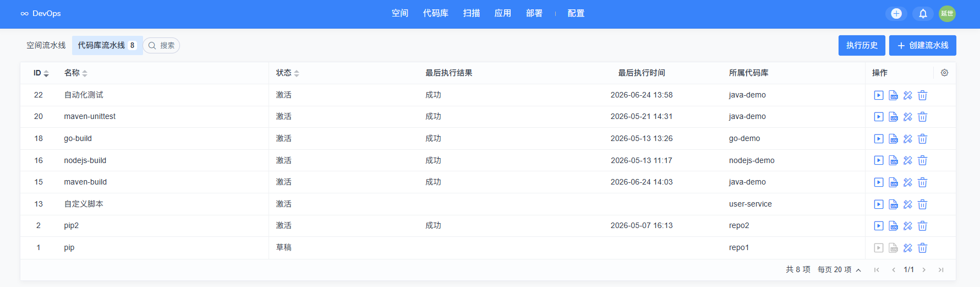
Task: Run the pip2 pipeline
Action: point(879,226)
